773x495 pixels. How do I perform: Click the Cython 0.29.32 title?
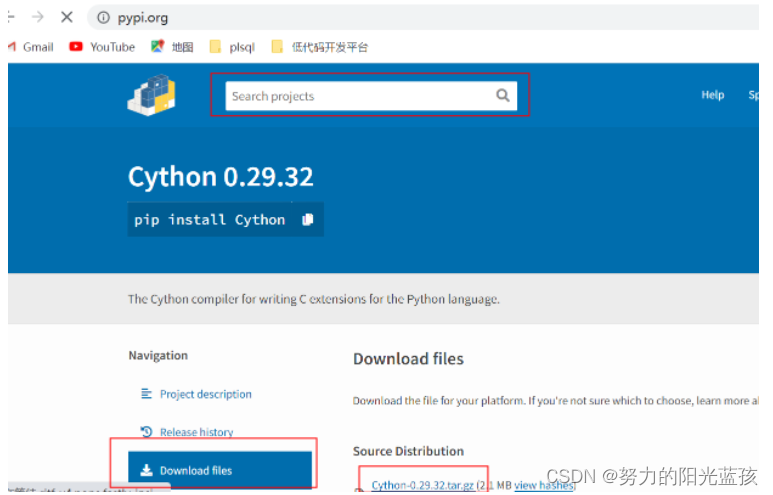[220, 177]
